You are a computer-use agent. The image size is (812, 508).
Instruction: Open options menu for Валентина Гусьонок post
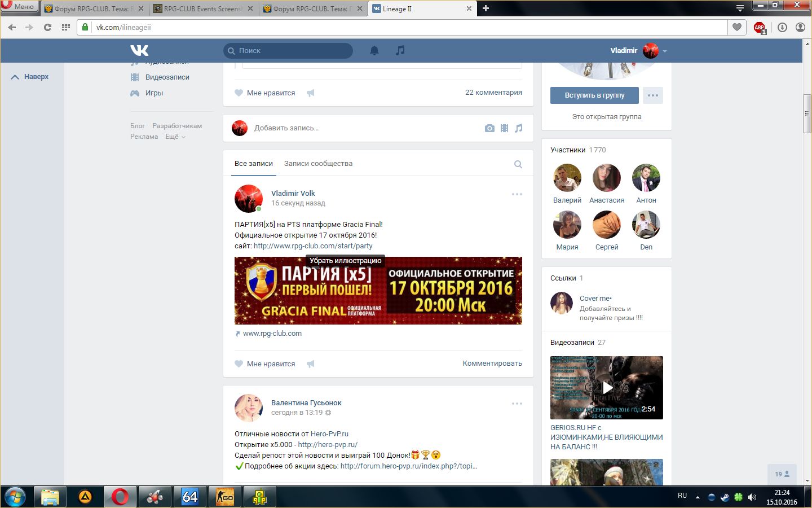[x=517, y=404]
